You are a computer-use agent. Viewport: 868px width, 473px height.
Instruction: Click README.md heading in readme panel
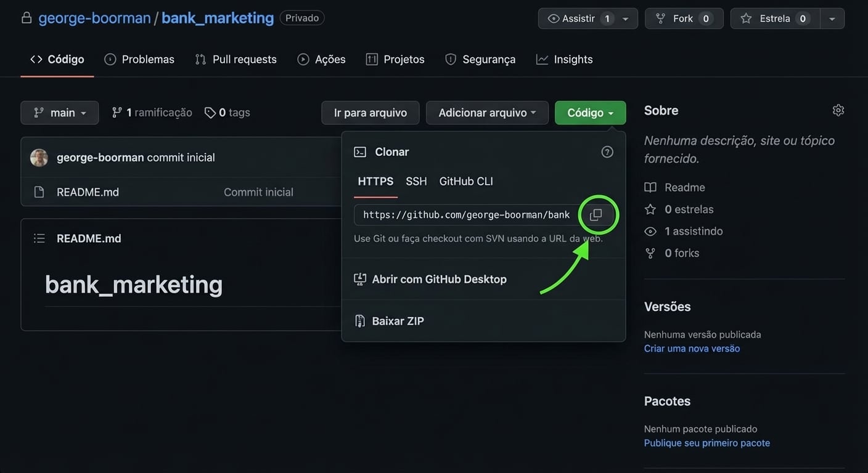click(x=89, y=238)
